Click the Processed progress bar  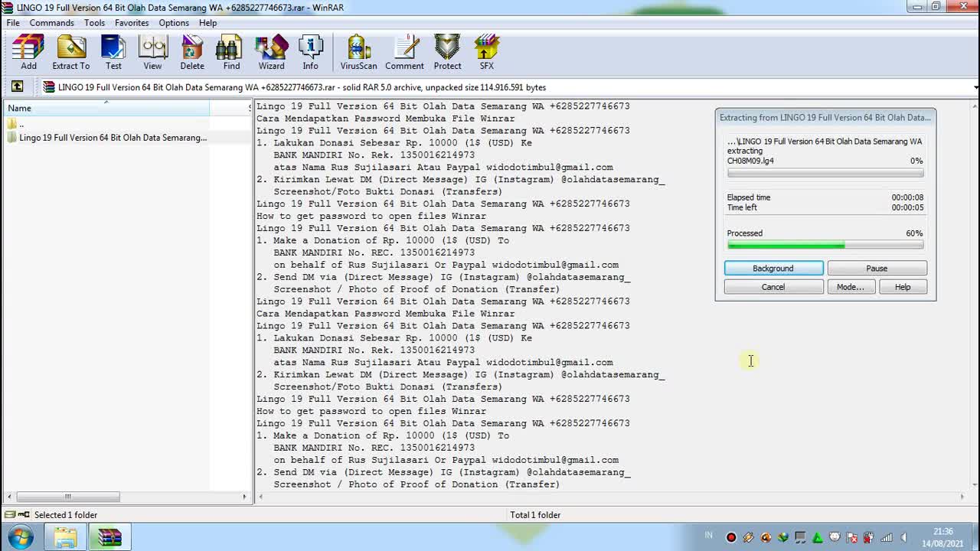coord(825,245)
